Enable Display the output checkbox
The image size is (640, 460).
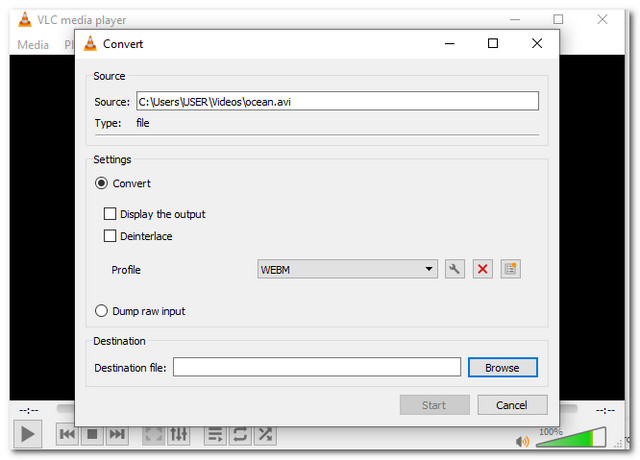pos(110,214)
